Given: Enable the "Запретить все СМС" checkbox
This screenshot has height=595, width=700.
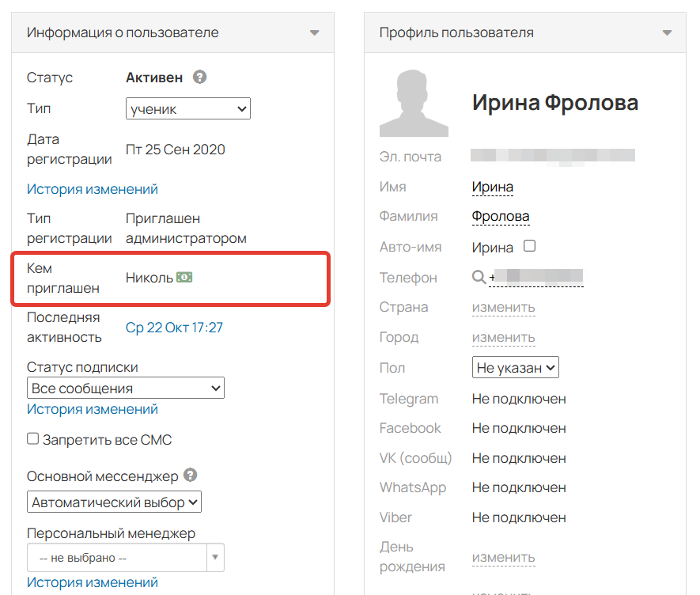Looking at the screenshot, I should pyautogui.click(x=32, y=438).
